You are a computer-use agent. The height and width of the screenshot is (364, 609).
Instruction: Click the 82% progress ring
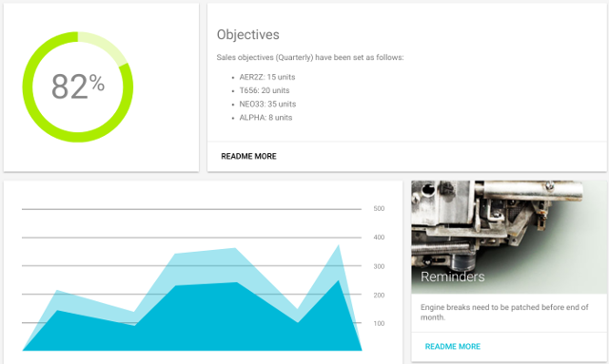78,86
